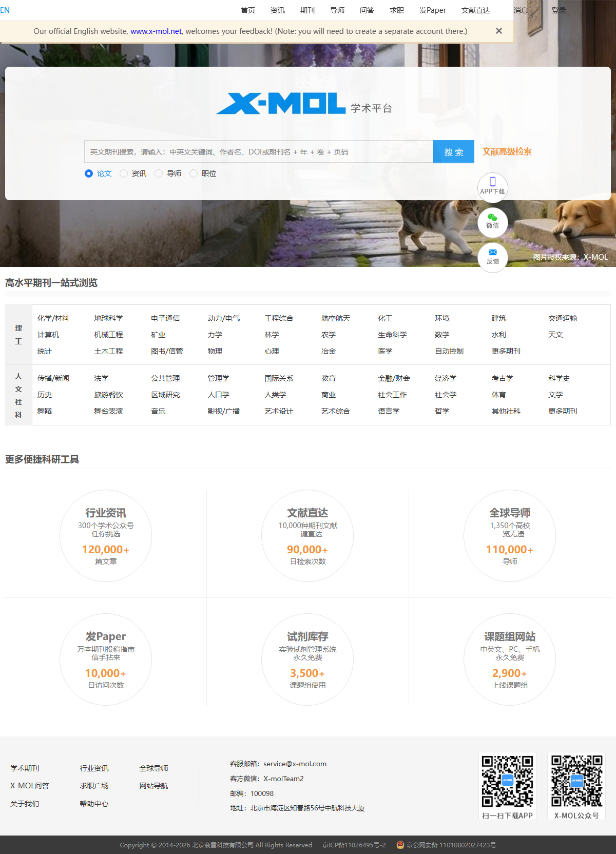Close the English website notice banner

click(498, 31)
